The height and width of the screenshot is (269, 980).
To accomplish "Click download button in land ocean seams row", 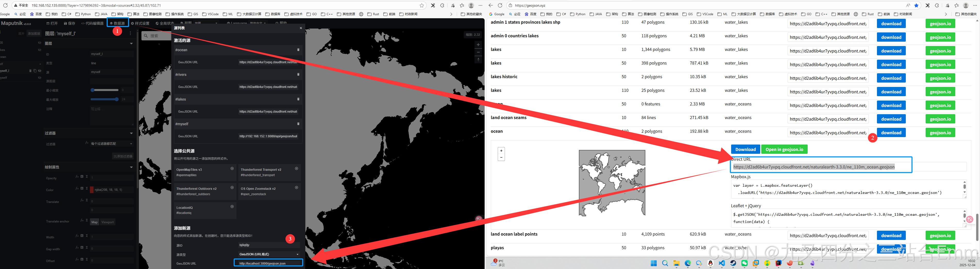I will (891, 119).
